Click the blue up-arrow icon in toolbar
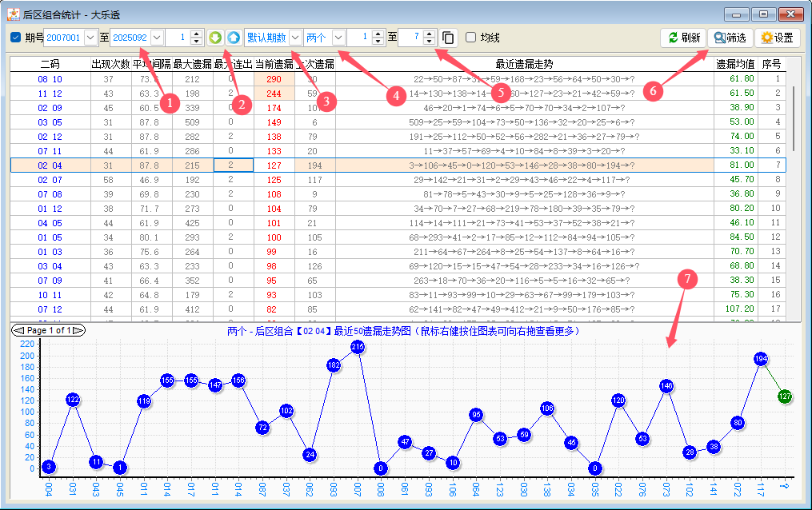This screenshot has width=812, height=510. (x=233, y=38)
